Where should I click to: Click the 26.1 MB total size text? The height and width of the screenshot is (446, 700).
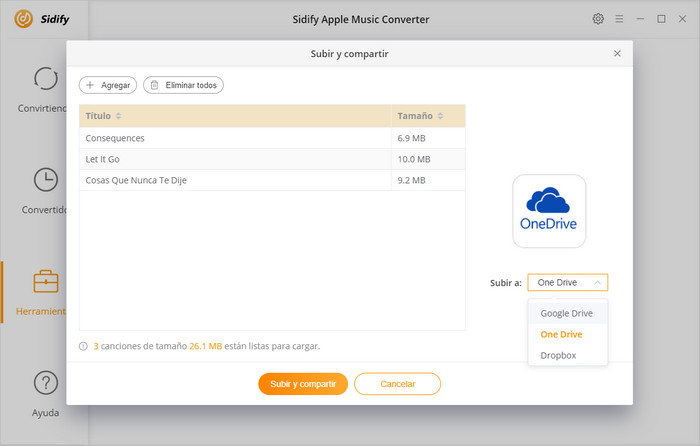[205, 346]
